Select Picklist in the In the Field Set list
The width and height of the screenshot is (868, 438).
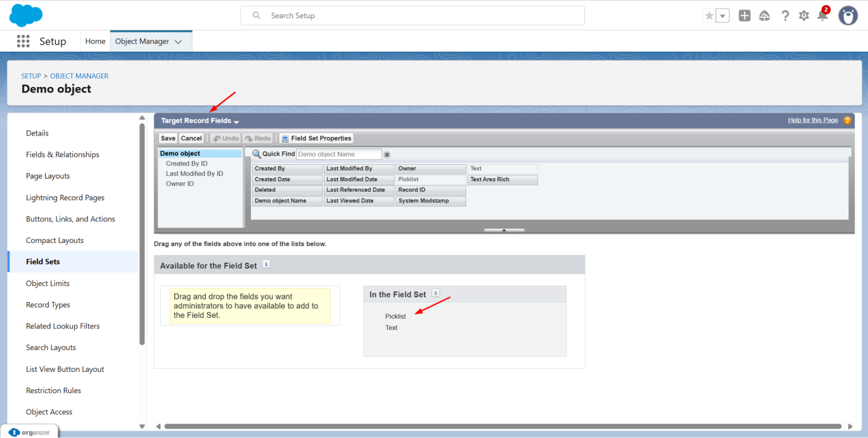pos(396,316)
